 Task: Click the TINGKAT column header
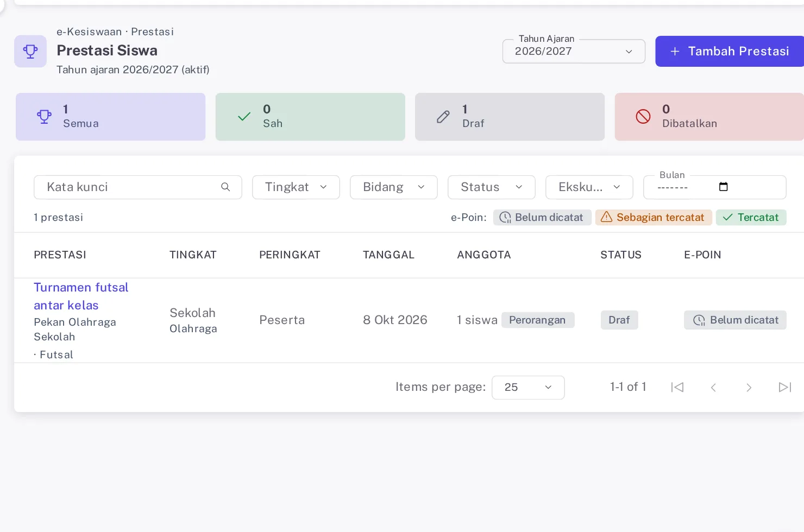pyautogui.click(x=193, y=255)
